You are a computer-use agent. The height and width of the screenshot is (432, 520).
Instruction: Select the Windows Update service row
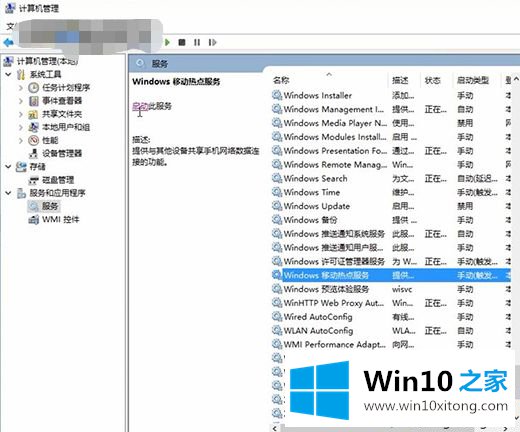pyautogui.click(x=391, y=206)
